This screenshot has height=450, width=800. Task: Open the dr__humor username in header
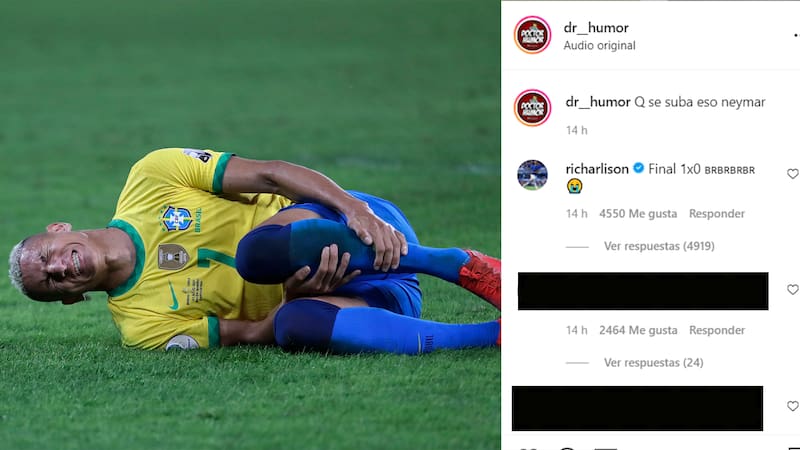coord(596,28)
